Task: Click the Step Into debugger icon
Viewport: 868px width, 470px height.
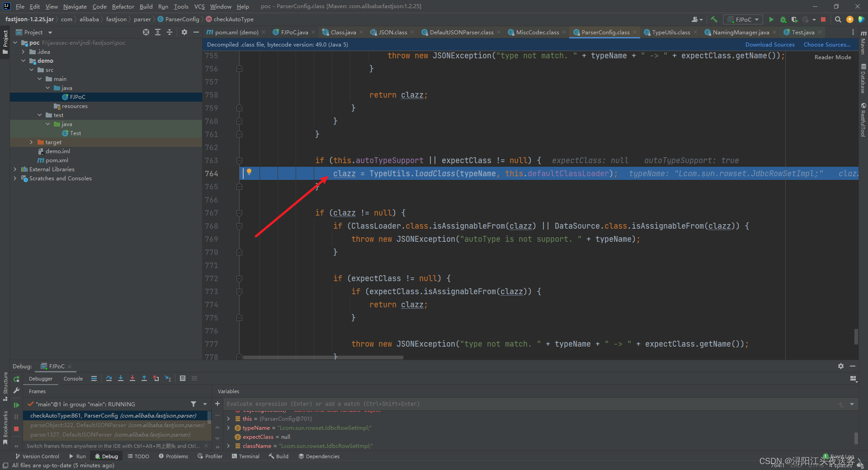Action: (121, 379)
